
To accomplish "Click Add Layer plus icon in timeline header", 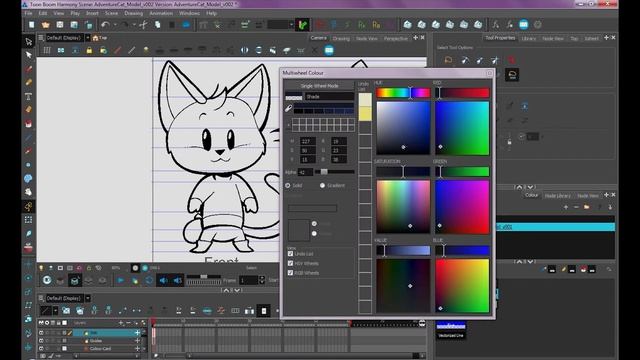I will pyautogui.click(x=121, y=323).
